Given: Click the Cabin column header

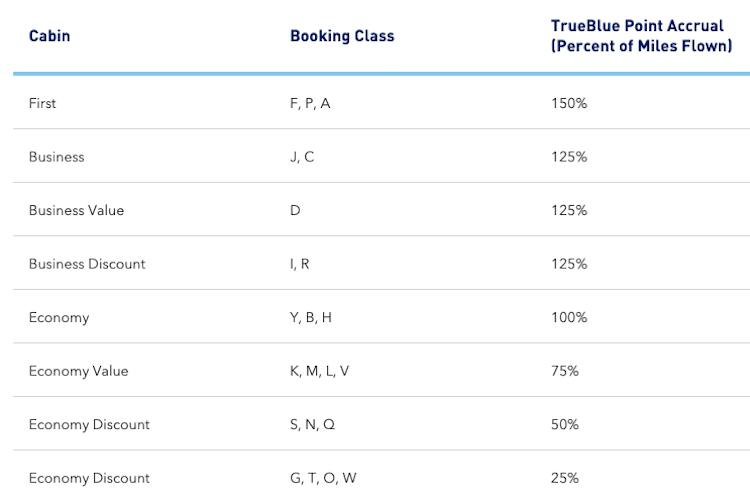Looking at the screenshot, I should pyautogui.click(x=49, y=36).
